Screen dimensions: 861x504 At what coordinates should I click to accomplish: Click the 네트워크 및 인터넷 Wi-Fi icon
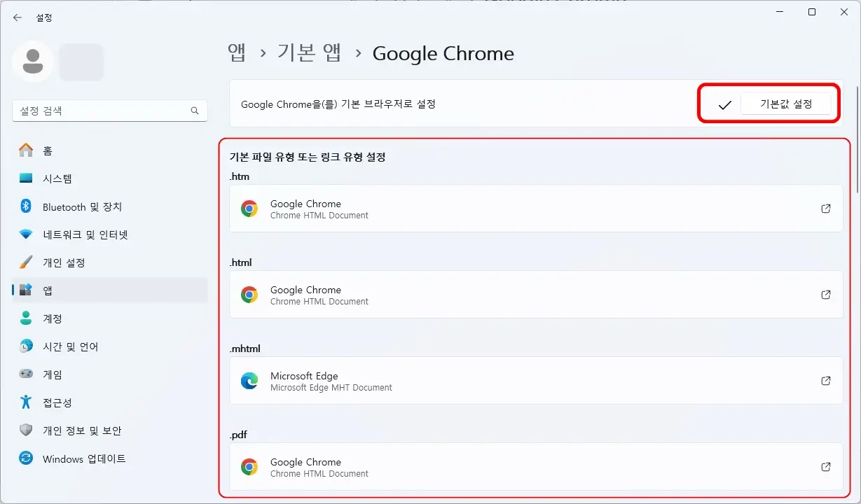[x=26, y=234]
